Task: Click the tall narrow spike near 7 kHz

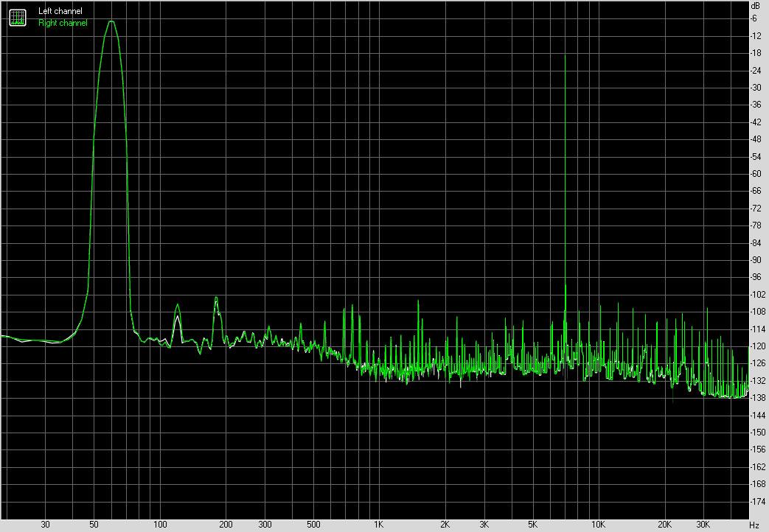Action: [565, 57]
